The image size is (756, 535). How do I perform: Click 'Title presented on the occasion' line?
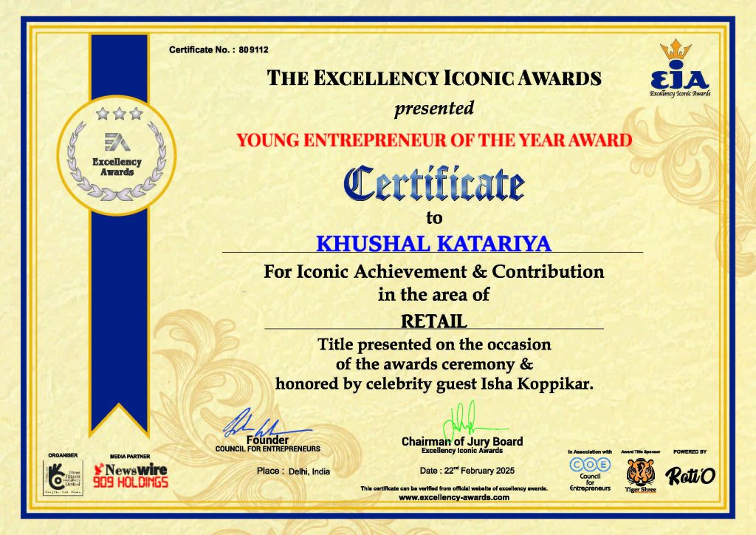pos(434,344)
